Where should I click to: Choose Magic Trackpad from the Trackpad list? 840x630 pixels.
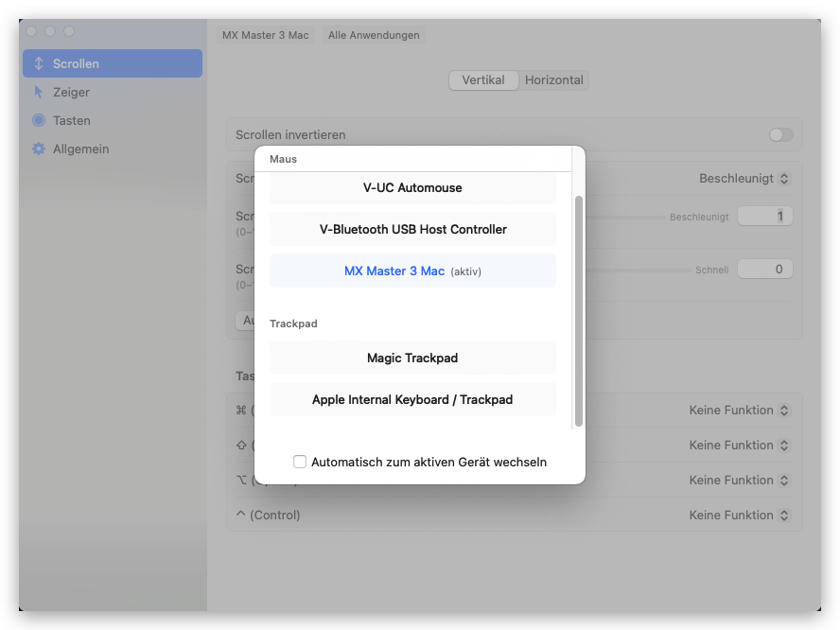tap(412, 358)
